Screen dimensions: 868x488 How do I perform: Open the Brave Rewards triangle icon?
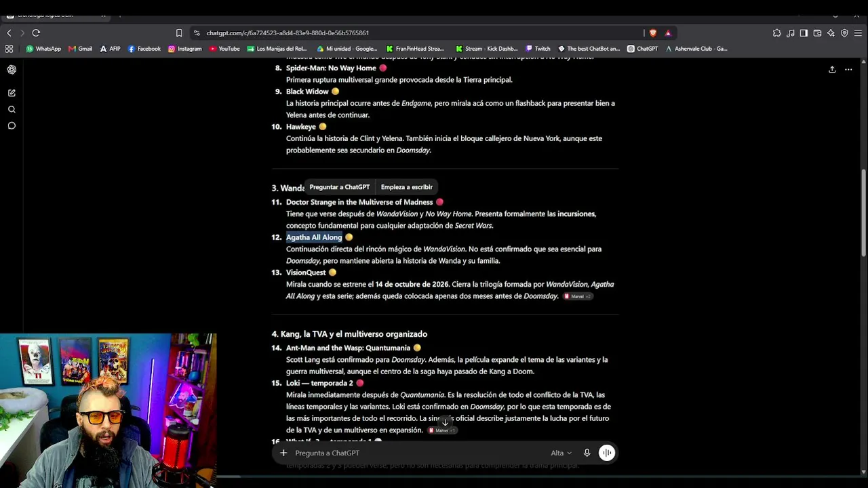click(668, 33)
